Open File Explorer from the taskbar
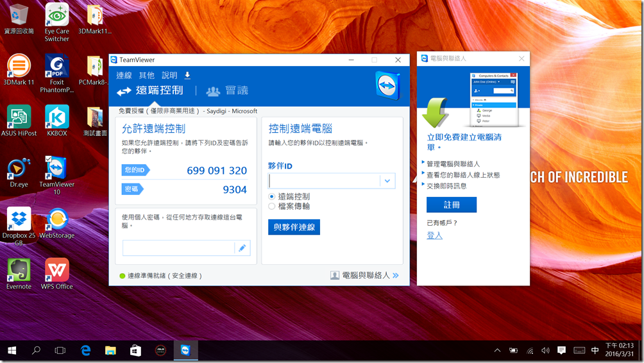Viewport: 644px width, 363px height. 110,350
